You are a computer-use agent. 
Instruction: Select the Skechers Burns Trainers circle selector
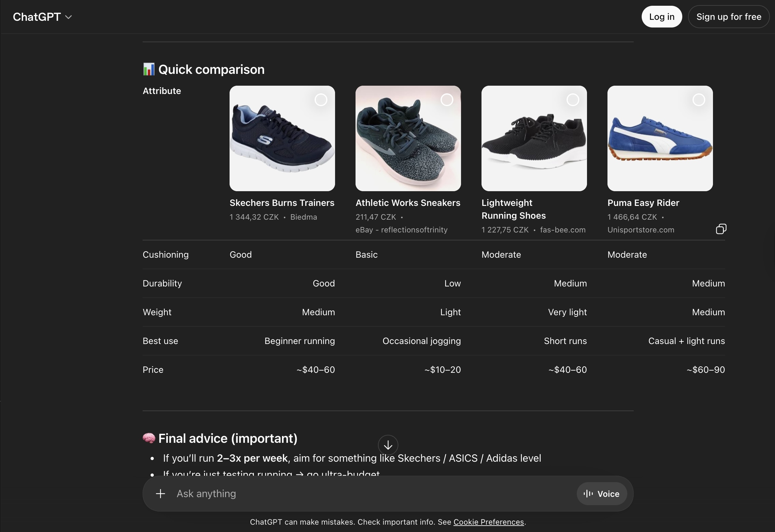pos(321,100)
